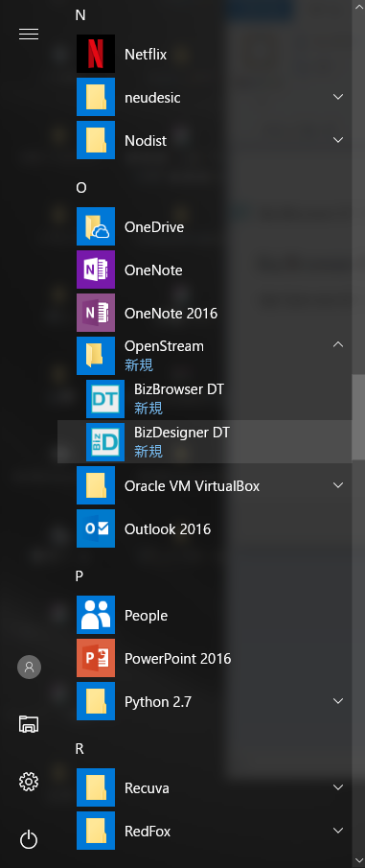Click the scrollbar down arrow
The height and width of the screenshot is (868, 365).
[359, 859]
